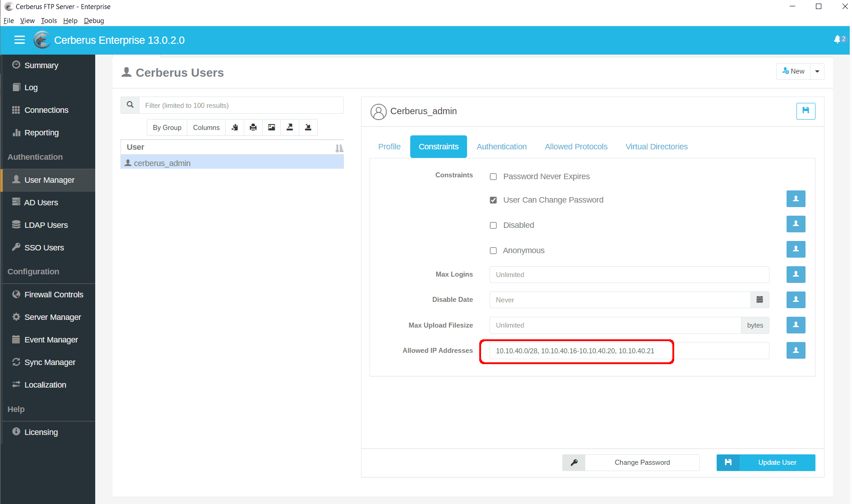Click the import users toolbar icon
Image resolution: width=852 pixels, height=504 pixels.
[308, 128]
